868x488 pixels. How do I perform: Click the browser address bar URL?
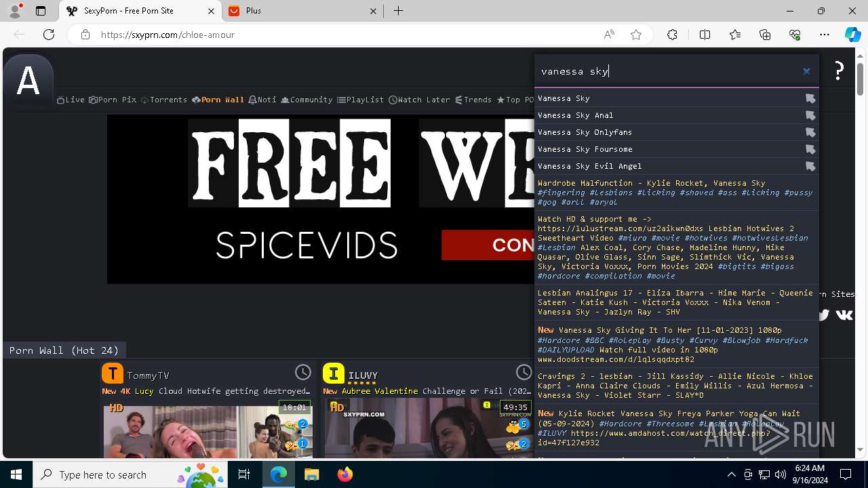(x=167, y=35)
